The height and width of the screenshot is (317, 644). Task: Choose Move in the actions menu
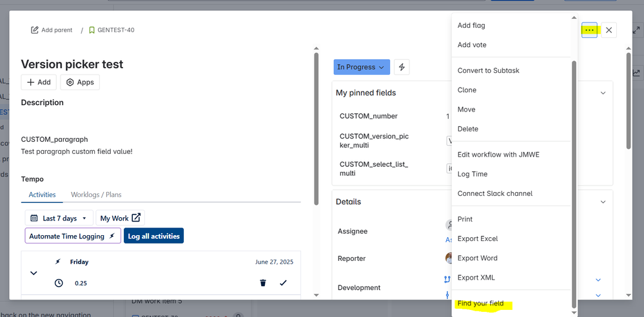coord(511,110)
